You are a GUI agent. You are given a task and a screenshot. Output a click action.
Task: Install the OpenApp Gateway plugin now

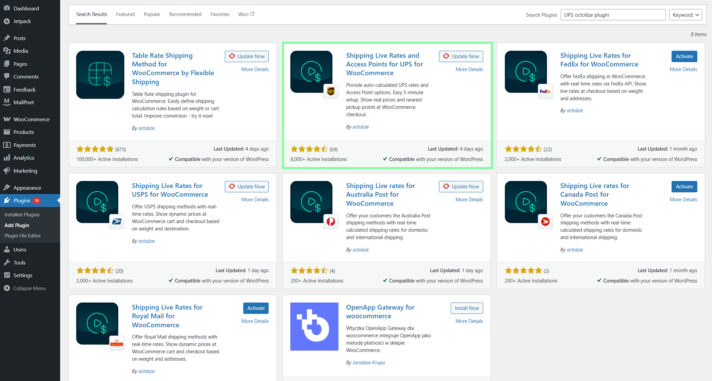tap(467, 308)
